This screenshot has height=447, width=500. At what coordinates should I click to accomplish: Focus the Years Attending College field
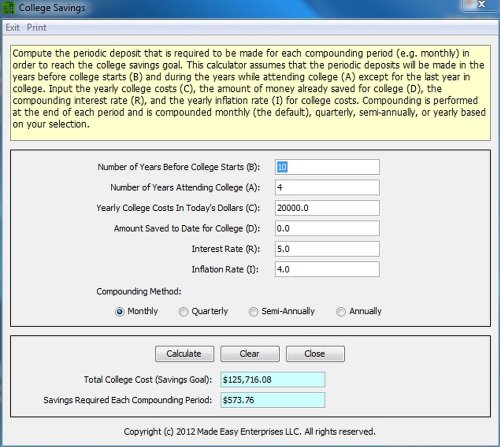coord(327,187)
